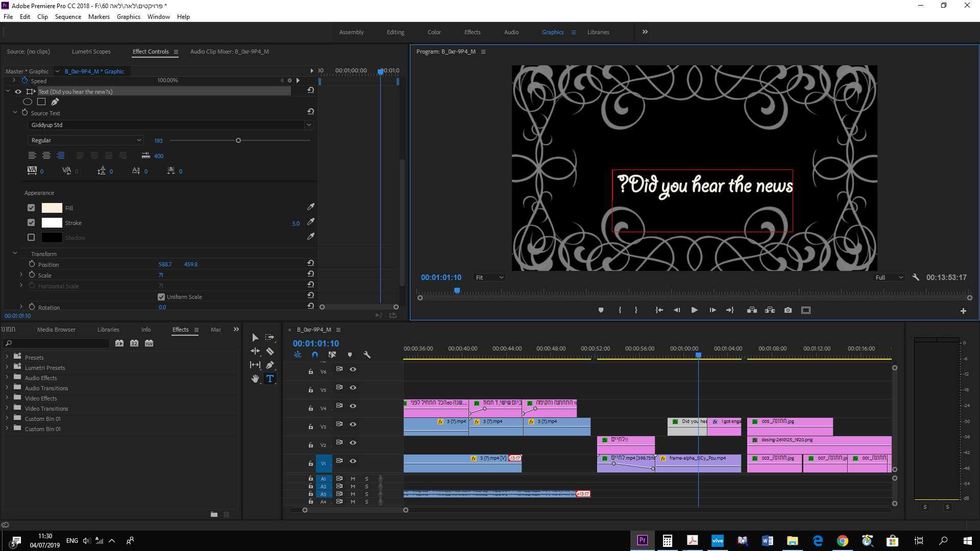
Task: Enable the Shadow checkbox
Action: point(31,237)
